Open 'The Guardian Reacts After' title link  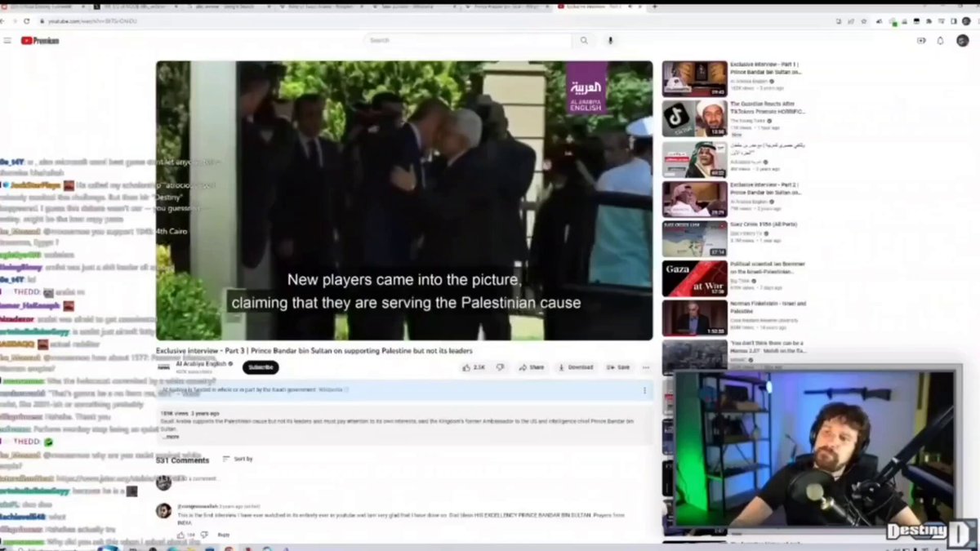[768, 109]
